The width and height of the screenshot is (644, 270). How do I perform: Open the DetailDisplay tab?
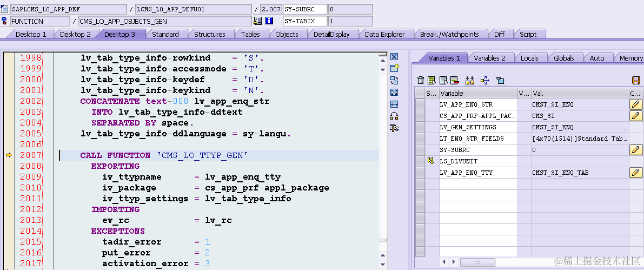pyautogui.click(x=331, y=35)
